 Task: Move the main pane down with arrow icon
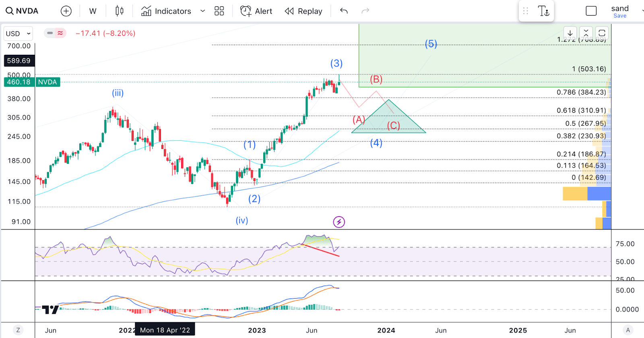click(x=570, y=33)
